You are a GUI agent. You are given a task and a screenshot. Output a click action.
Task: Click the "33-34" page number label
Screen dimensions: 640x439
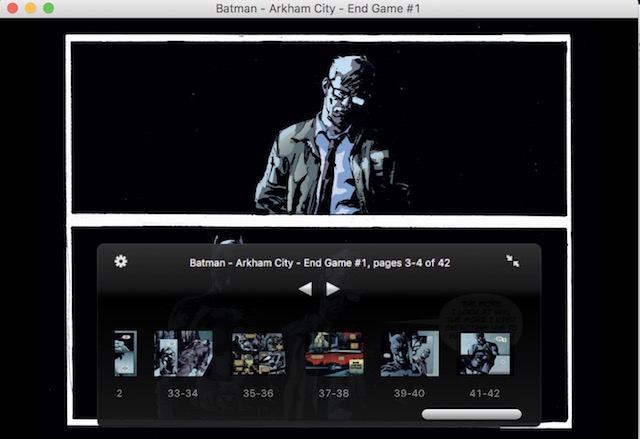(x=183, y=393)
